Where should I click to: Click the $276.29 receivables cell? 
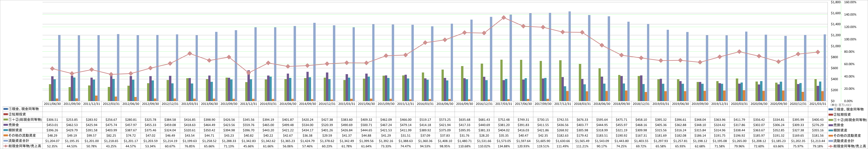(818, 125)
